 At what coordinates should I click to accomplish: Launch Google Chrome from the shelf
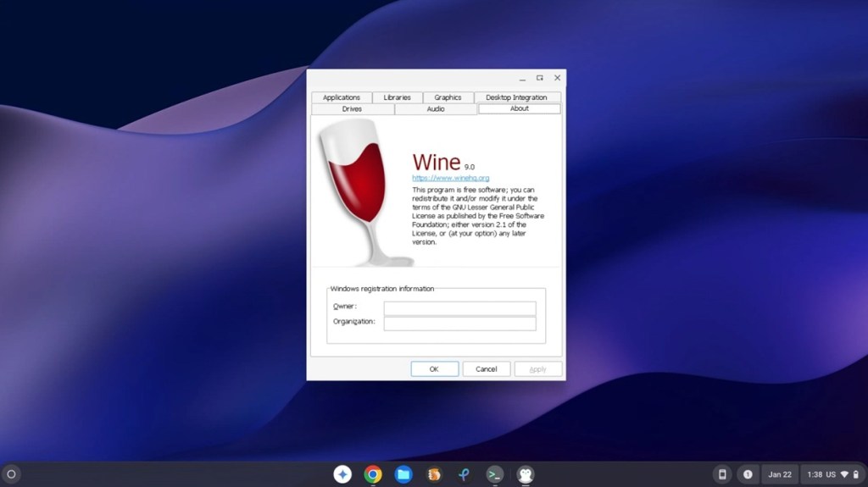373,474
